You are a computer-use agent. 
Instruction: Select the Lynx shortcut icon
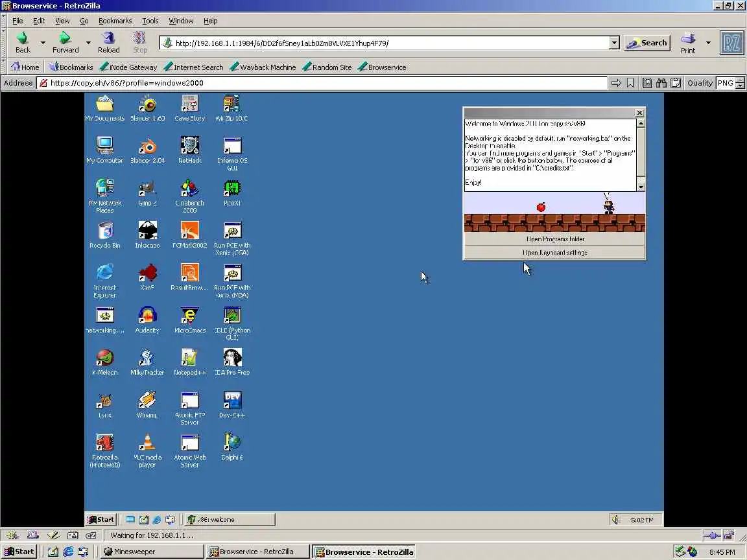[104, 404]
